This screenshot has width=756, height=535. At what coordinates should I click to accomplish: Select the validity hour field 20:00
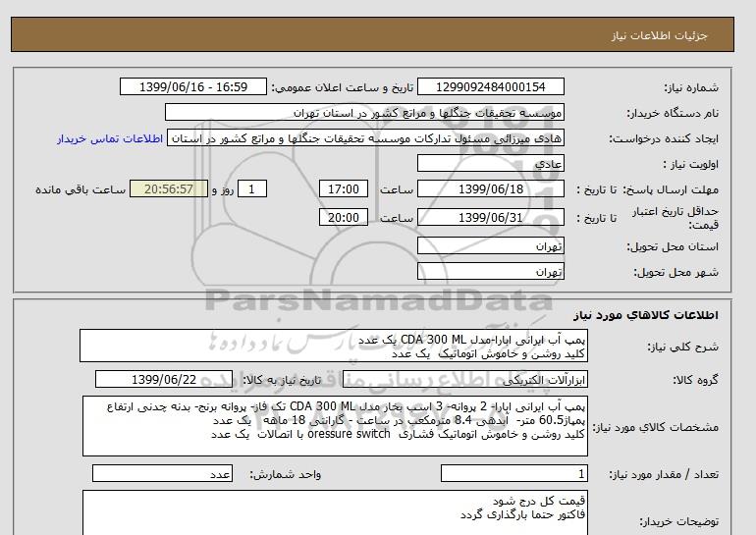coord(344,217)
